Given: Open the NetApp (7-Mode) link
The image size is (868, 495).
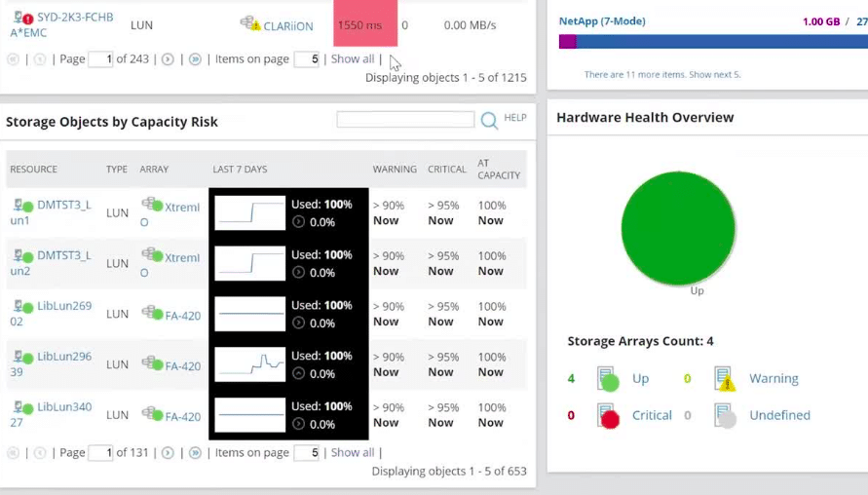Looking at the screenshot, I should [602, 21].
